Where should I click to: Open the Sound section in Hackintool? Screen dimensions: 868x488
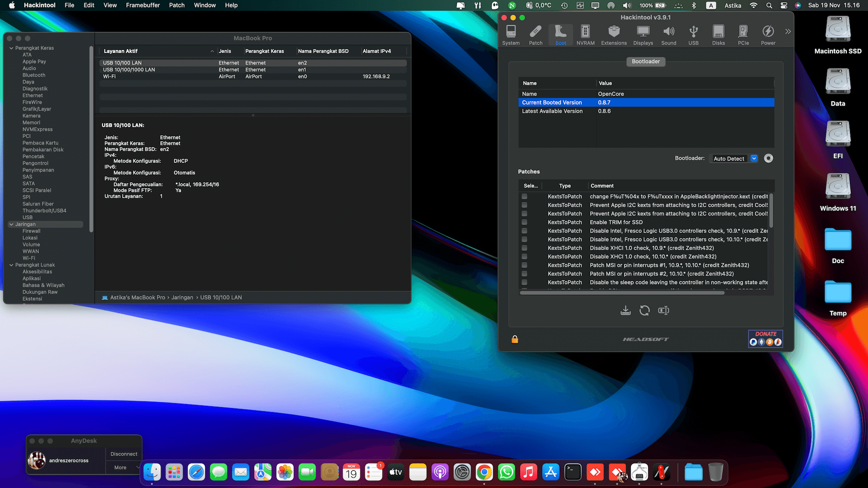pos(669,35)
